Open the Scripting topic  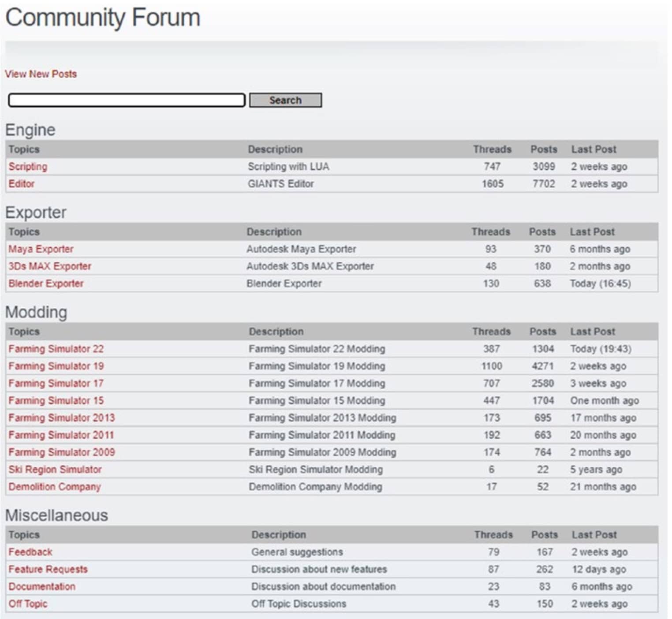pyautogui.click(x=28, y=167)
